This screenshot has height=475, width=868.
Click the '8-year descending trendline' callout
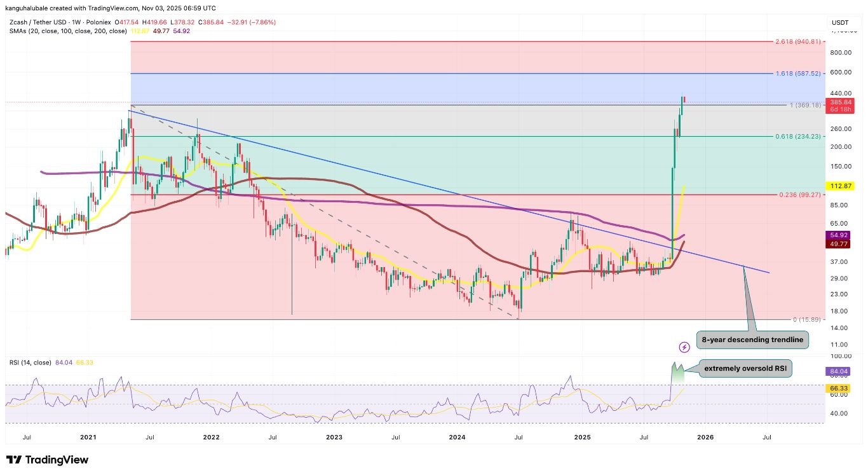pyautogui.click(x=752, y=340)
